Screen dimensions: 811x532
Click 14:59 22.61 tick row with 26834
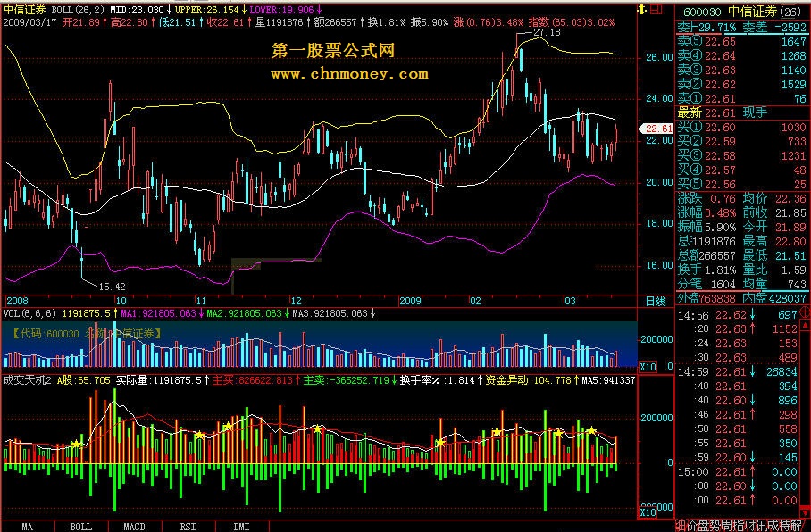coord(738,371)
